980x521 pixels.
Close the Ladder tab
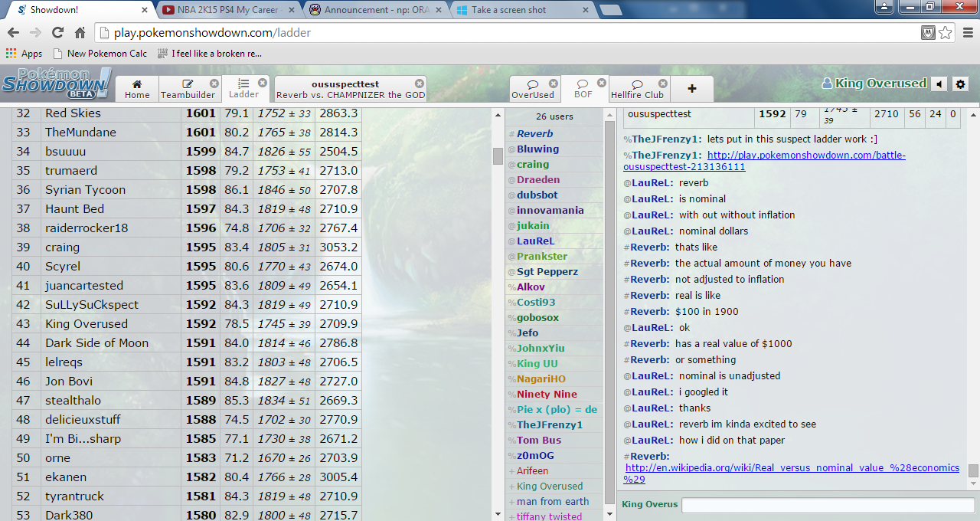tap(263, 83)
